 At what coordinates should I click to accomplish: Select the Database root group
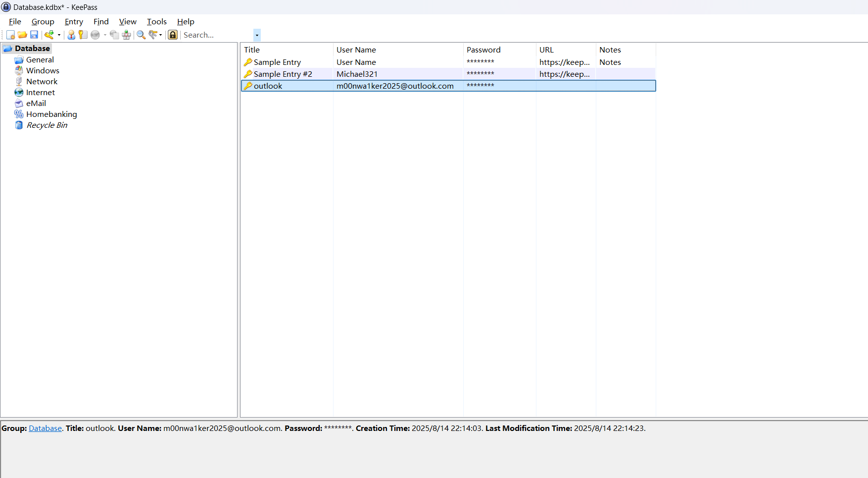pyautogui.click(x=32, y=48)
